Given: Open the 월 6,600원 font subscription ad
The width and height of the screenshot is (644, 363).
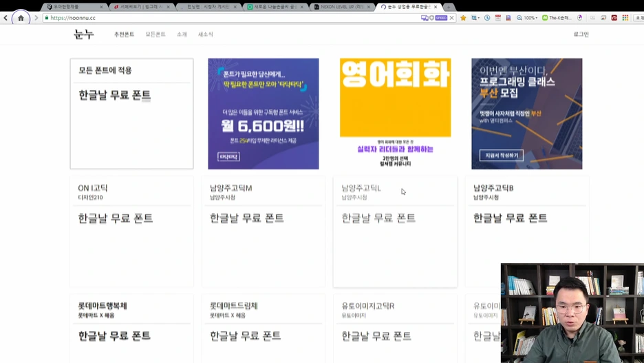Looking at the screenshot, I should 264,114.
